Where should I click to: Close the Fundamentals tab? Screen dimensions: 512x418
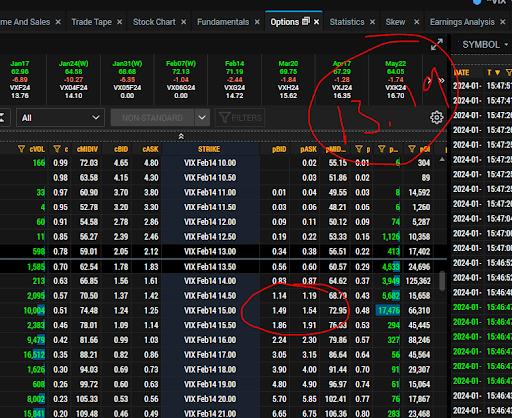(257, 22)
